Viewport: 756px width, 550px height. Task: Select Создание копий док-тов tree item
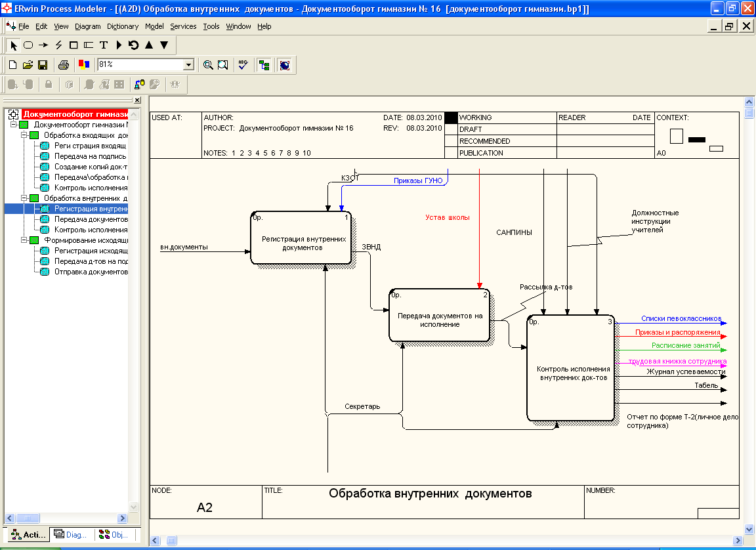pyautogui.click(x=90, y=167)
